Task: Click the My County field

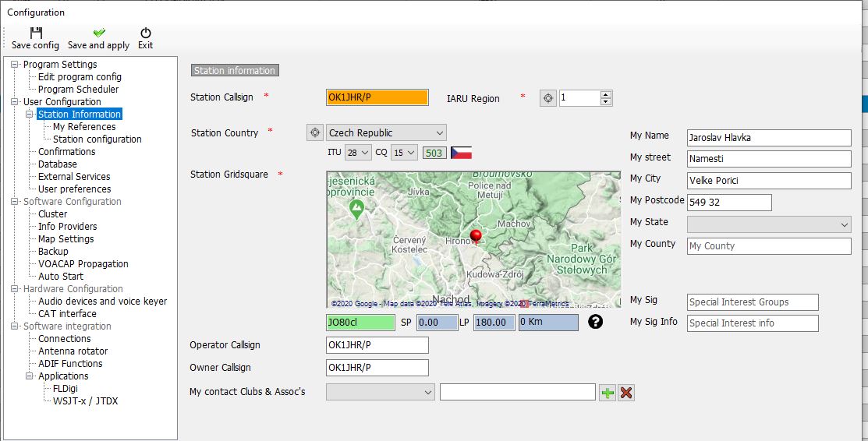Action: coord(769,245)
